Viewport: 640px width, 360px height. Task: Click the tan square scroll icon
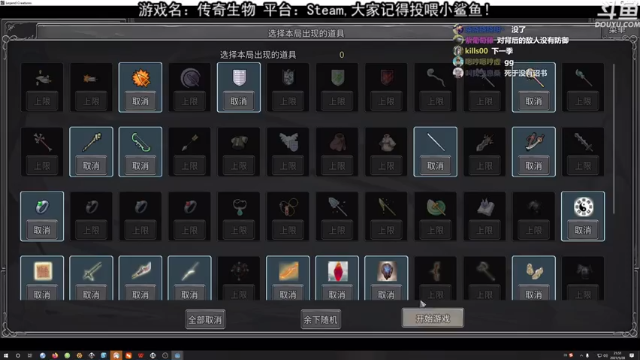tap(42, 271)
